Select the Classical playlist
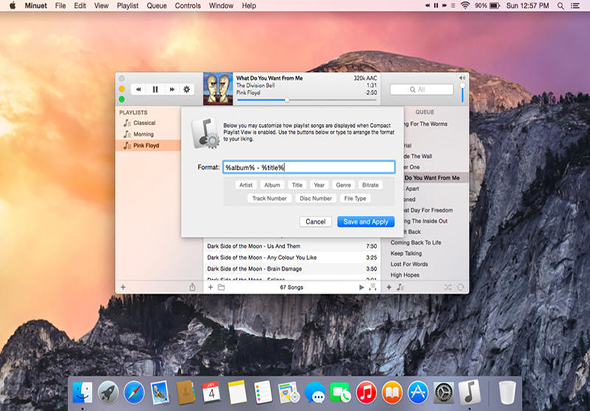This screenshot has height=411, width=590. tap(148, 123)
